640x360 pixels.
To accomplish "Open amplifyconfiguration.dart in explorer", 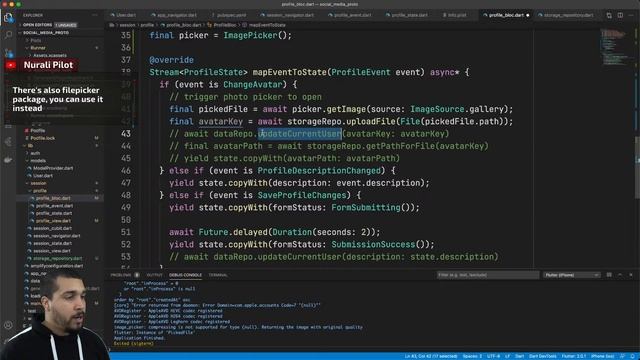I will coord(57,266).
